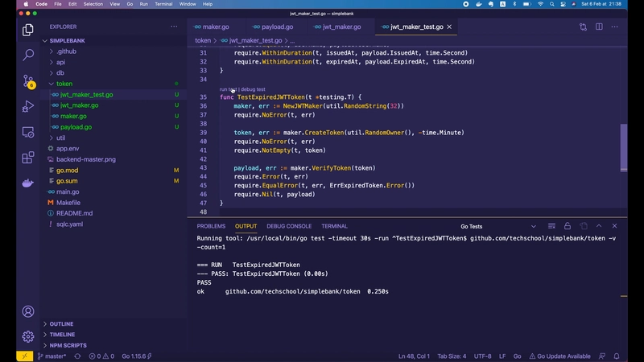
Task: Clear the output panel
Action: tap(551, 226)
